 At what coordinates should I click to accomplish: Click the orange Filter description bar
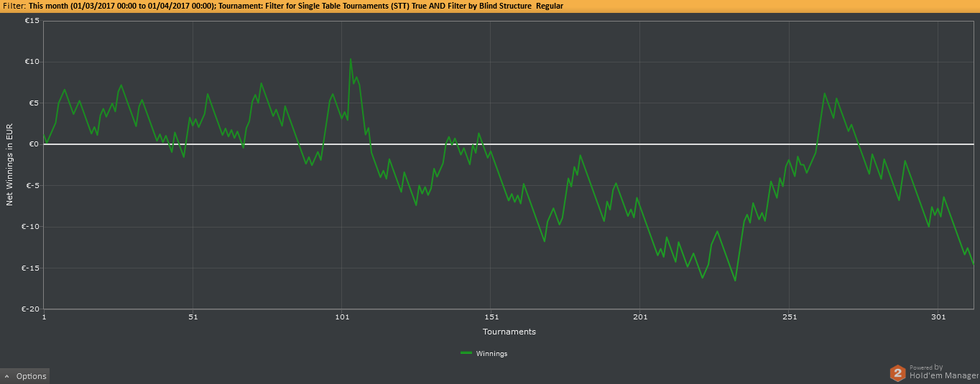(490, 6)
